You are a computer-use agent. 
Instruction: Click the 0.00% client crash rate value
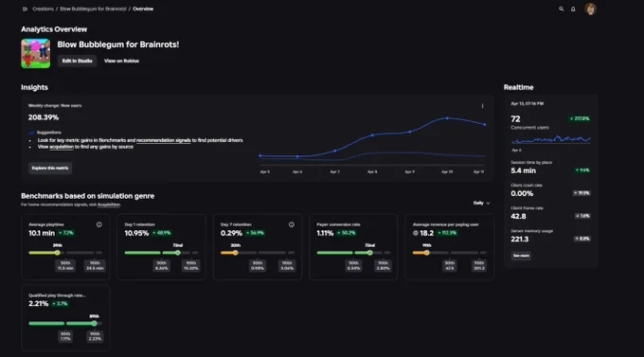(522, 193)
